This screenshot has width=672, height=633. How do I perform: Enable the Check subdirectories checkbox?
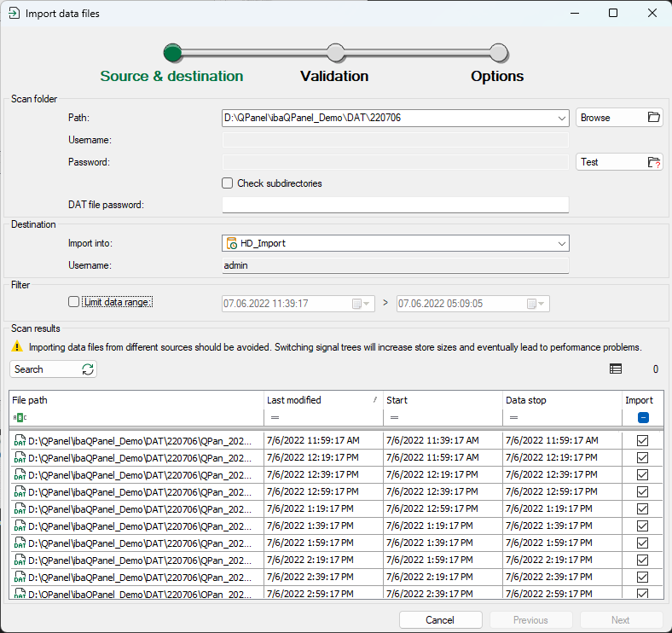(x=228, y=183)
